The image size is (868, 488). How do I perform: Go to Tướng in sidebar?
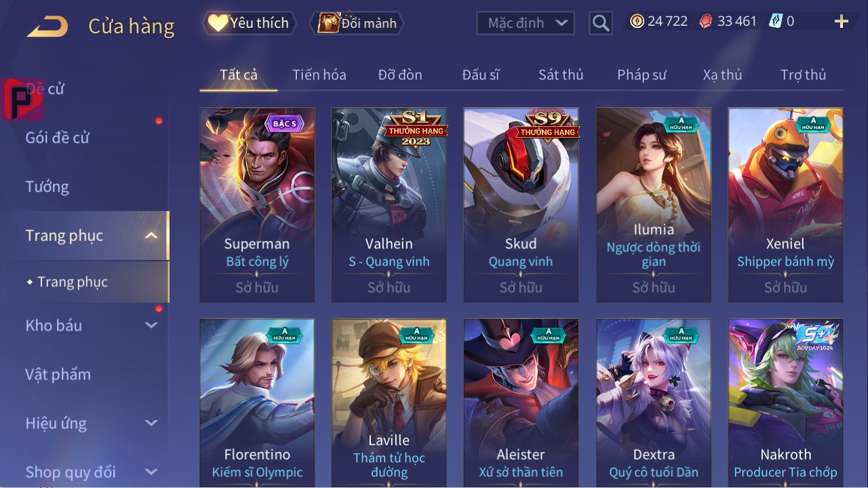point(47,187)
